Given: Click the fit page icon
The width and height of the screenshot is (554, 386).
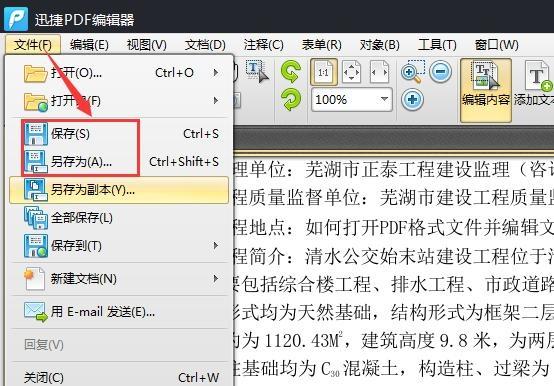Looking at the screenshot, I should pyautogui.click(x=352, y=72).
